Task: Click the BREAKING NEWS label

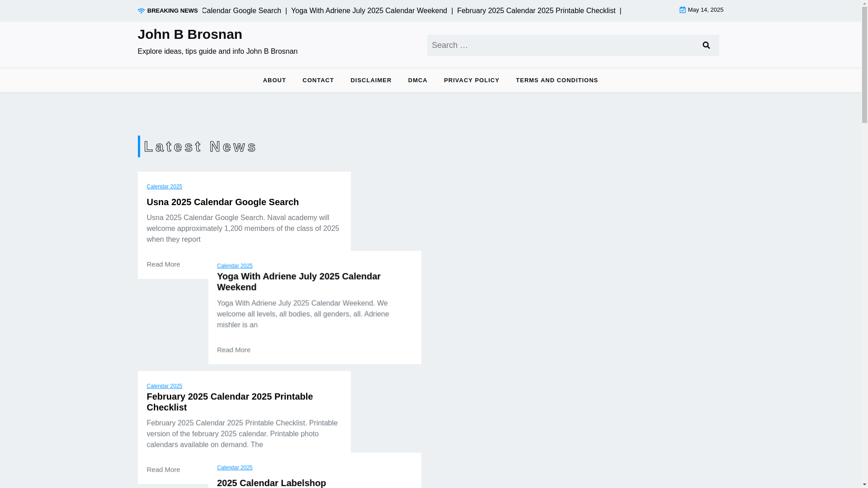Action: (172, 11)
